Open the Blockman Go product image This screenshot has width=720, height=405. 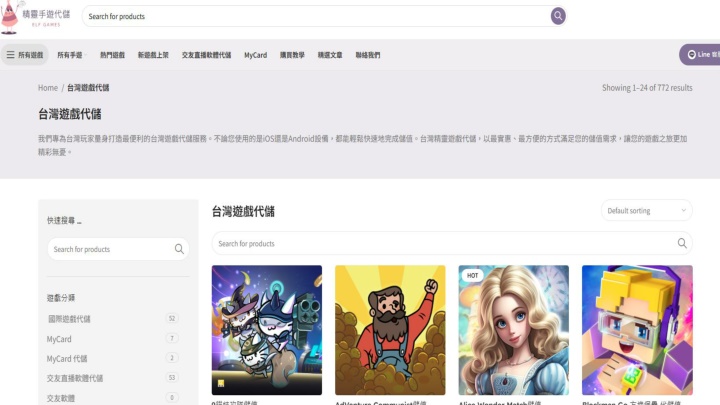637,330
